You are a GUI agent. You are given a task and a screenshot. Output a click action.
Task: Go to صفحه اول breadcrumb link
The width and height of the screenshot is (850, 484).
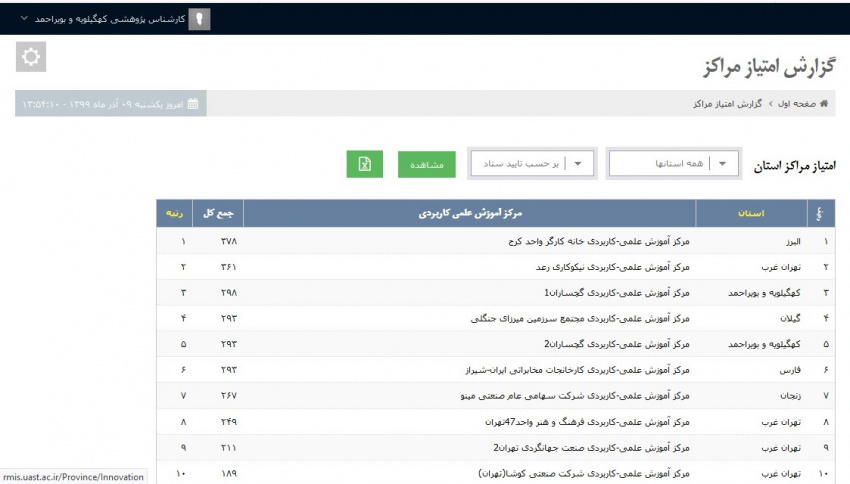797,104
